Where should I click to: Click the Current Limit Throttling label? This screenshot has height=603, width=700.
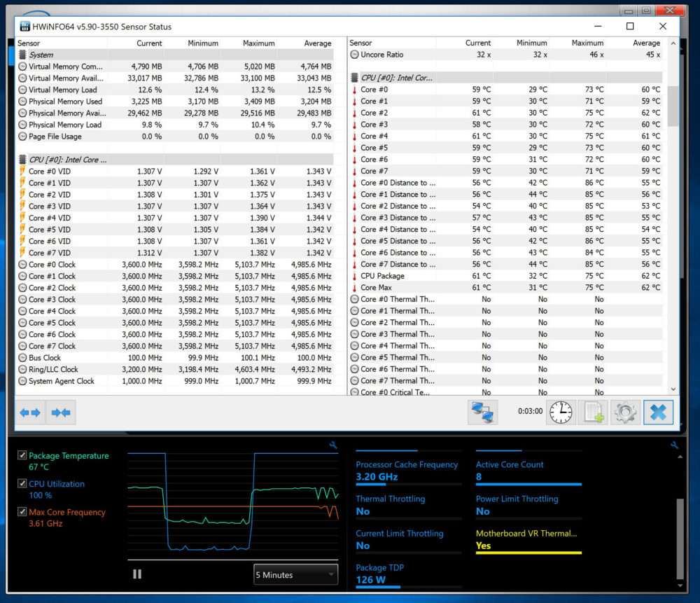pyautogui.click(x=400, y=534)
